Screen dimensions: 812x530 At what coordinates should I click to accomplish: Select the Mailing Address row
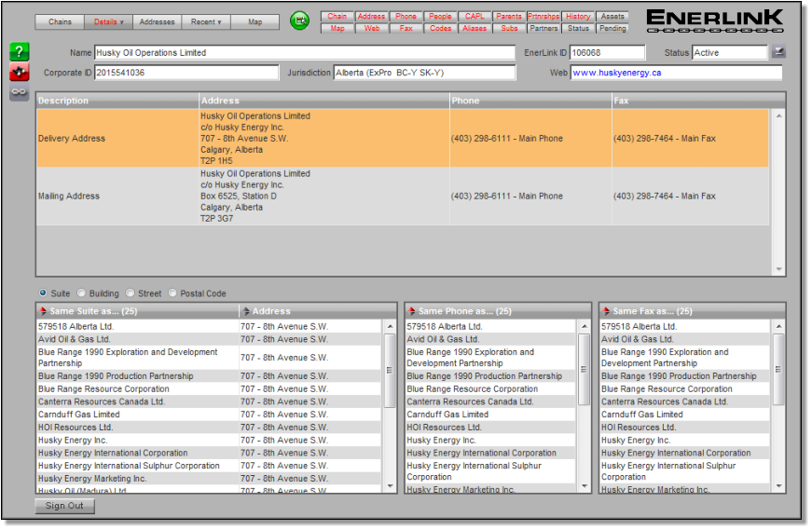(x=403, y=196)
